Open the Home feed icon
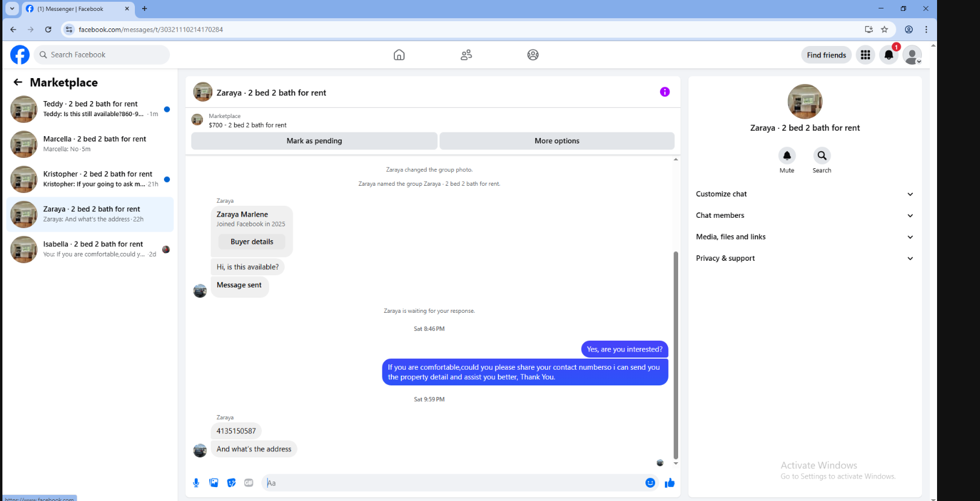The image size is (980, 501). [x=399, y=55]
